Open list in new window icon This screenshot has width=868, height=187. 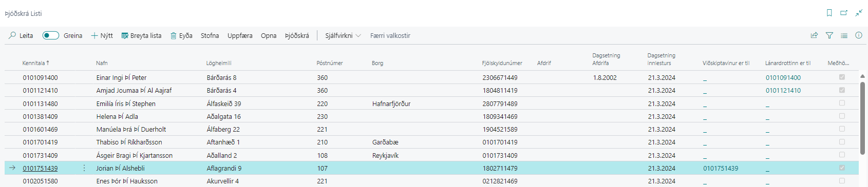tap(844, 13)
